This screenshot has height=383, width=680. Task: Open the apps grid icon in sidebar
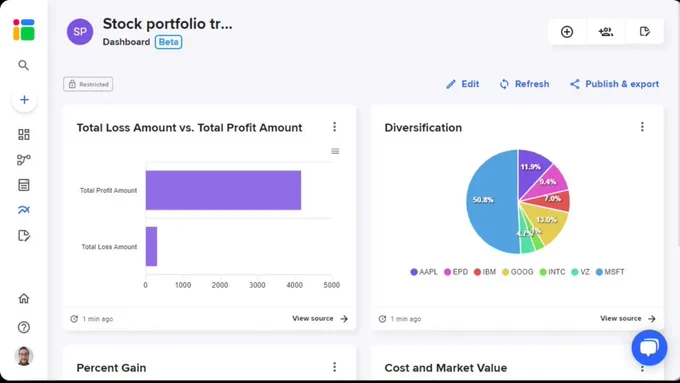[24, 134]
